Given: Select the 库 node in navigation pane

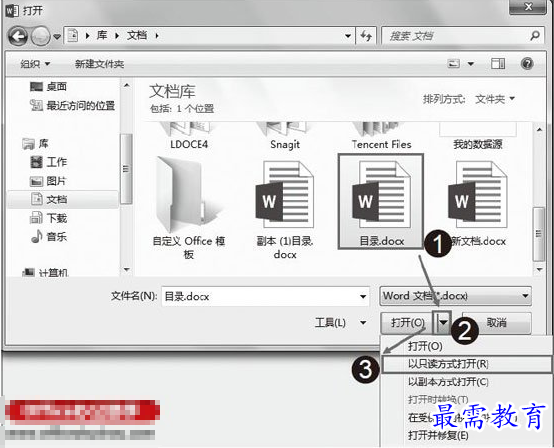Looking at the screenshot, I should [x=35, y=144].
